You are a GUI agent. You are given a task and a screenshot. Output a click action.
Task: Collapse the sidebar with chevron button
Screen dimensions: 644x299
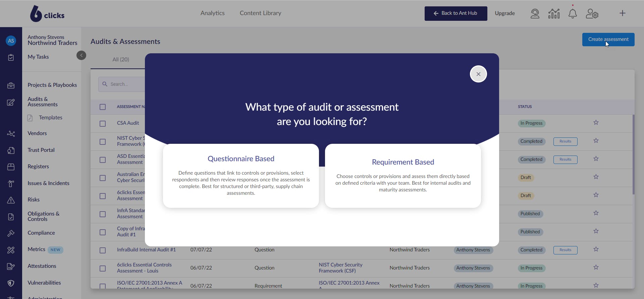coord(81,55)
